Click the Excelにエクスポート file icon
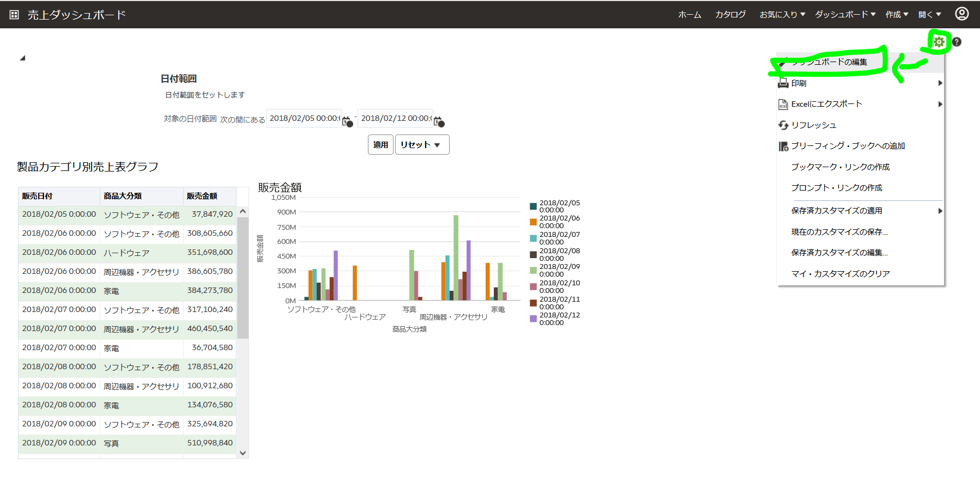Image resolution: width=980 pixels, height=477 pixels. coord(783,104)
